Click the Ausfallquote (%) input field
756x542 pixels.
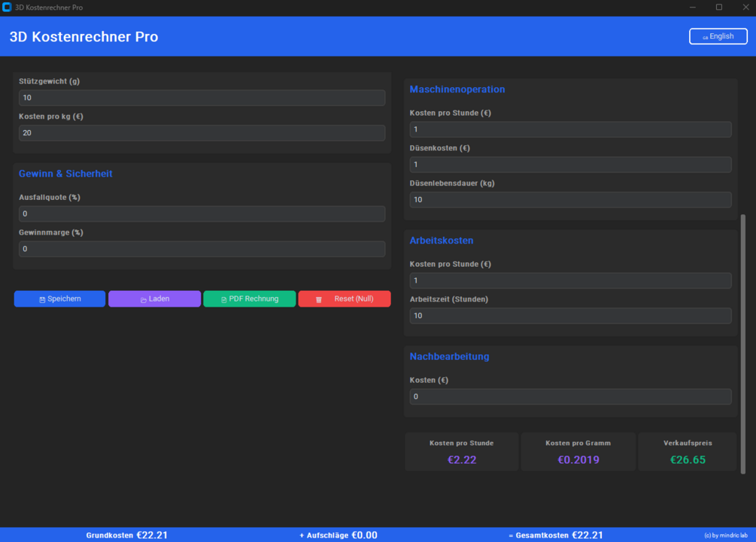202,214
